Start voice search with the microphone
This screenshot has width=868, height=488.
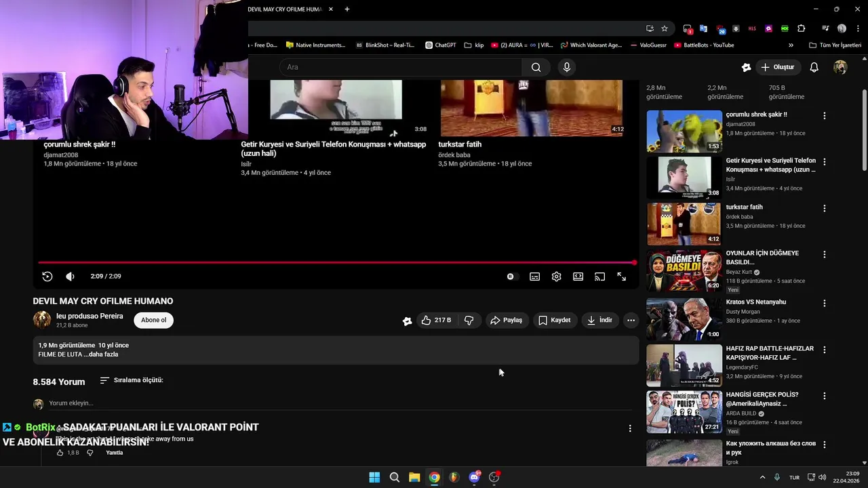[567, 67]
